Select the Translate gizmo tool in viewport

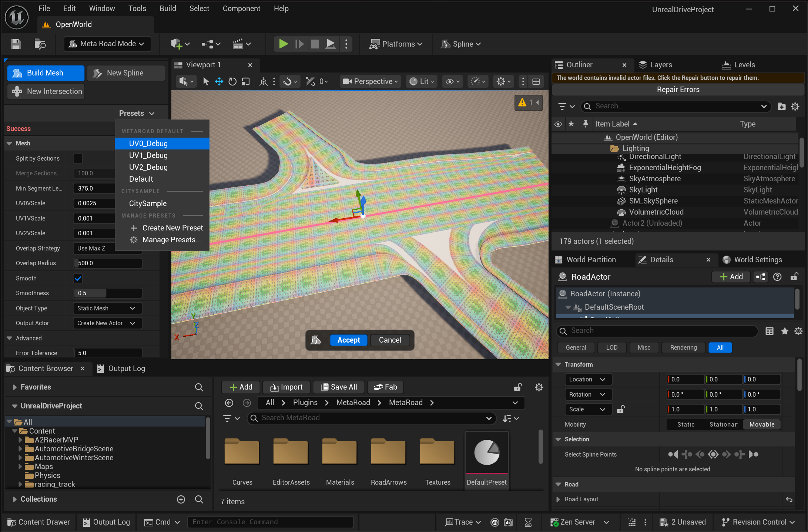coord(219,81)
